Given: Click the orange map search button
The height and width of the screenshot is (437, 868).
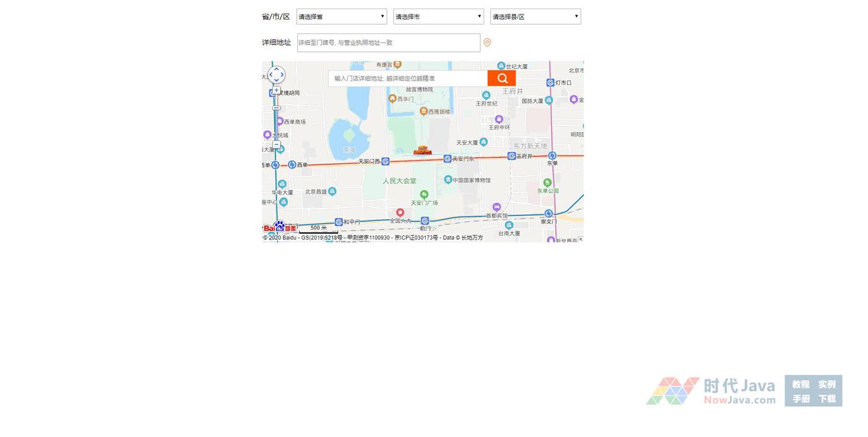Looking at the screenshot, I should (x=501, y=79).
